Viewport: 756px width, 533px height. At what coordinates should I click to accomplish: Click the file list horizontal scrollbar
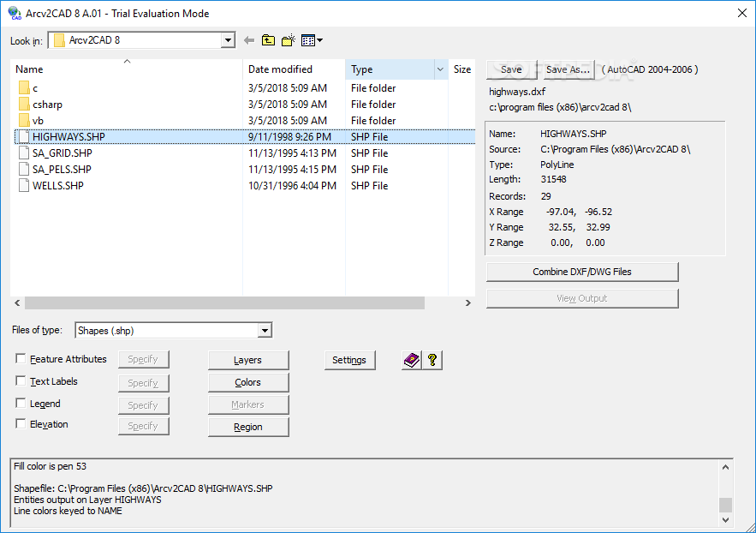point(224,302)
